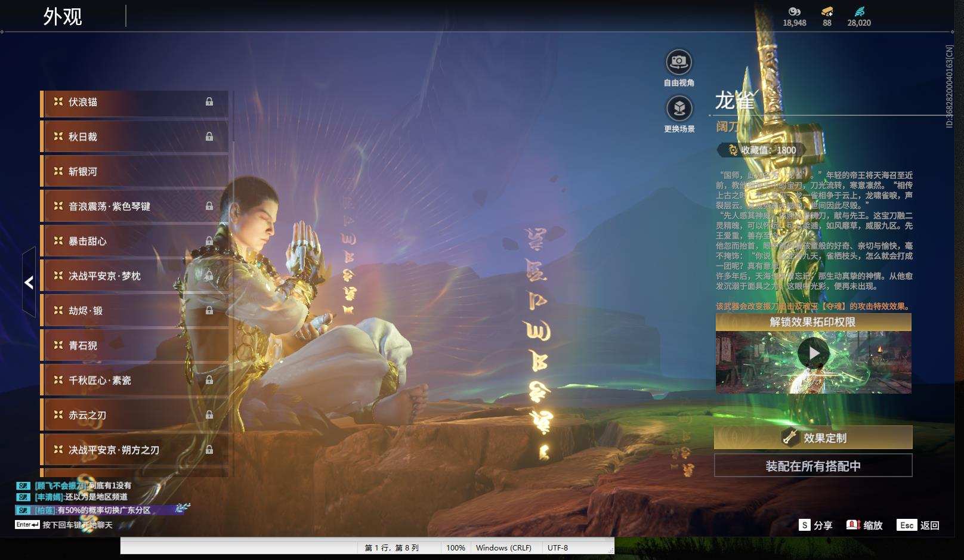Click the channel icon before 柏莲's chat message

coord(23,510)
